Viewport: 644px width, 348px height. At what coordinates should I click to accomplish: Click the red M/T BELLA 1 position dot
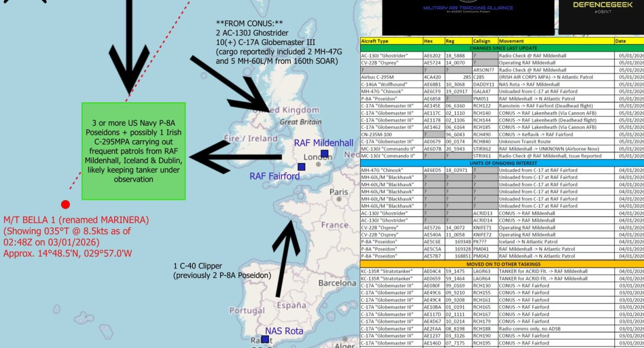point(65,204)
